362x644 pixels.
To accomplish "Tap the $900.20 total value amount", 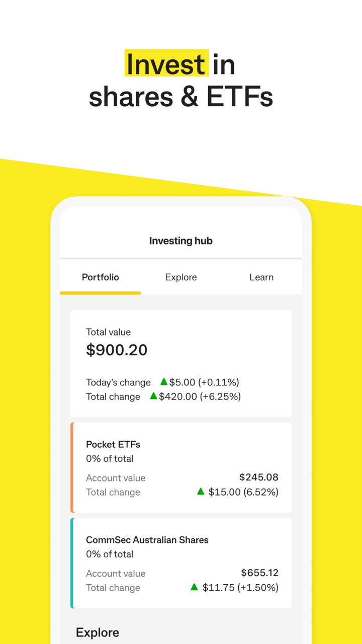I will tap(117, 350).
